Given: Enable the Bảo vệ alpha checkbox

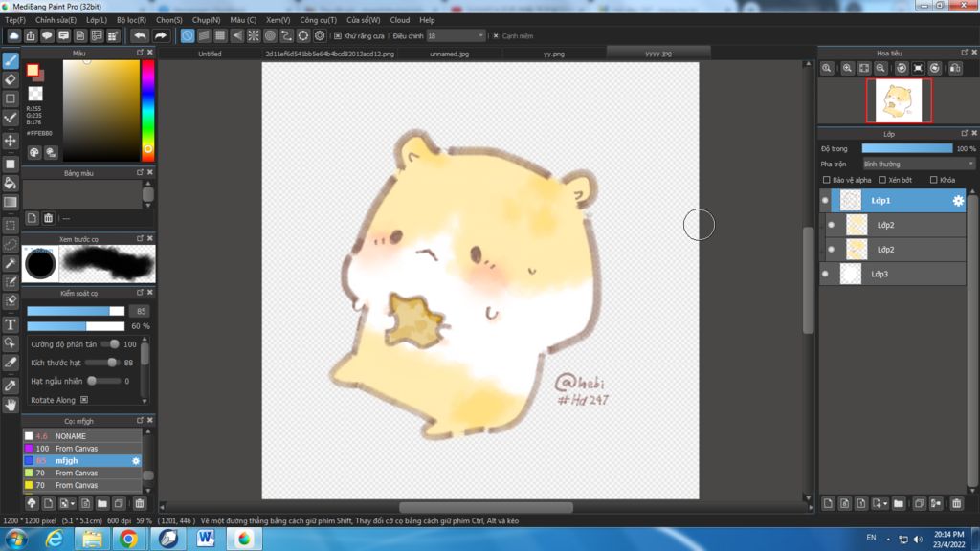Looking at the screenshot, I should (826, 180).
